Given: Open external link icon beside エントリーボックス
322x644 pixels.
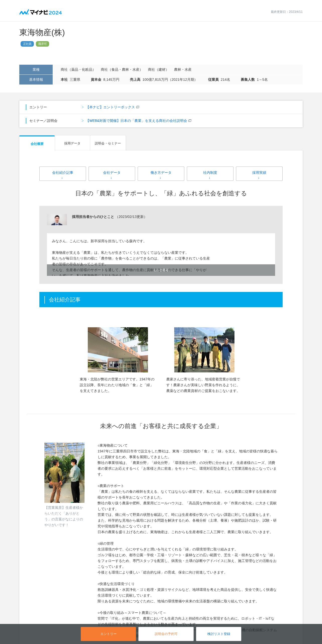Looking at the screenshot, I should coord(138,107).
